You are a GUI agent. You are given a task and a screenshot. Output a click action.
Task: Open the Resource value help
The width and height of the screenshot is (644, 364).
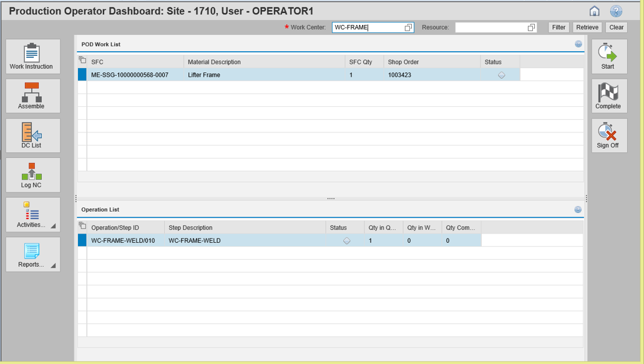click(532, 27)
